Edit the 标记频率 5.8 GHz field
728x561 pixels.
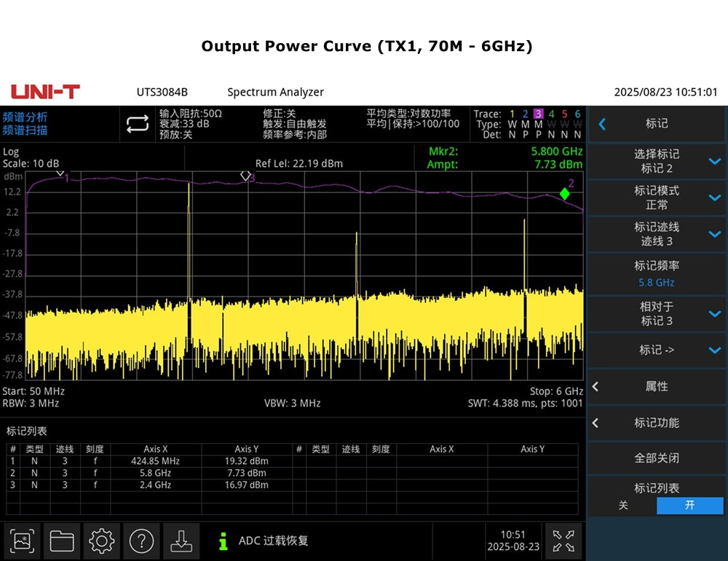[657, 275]
